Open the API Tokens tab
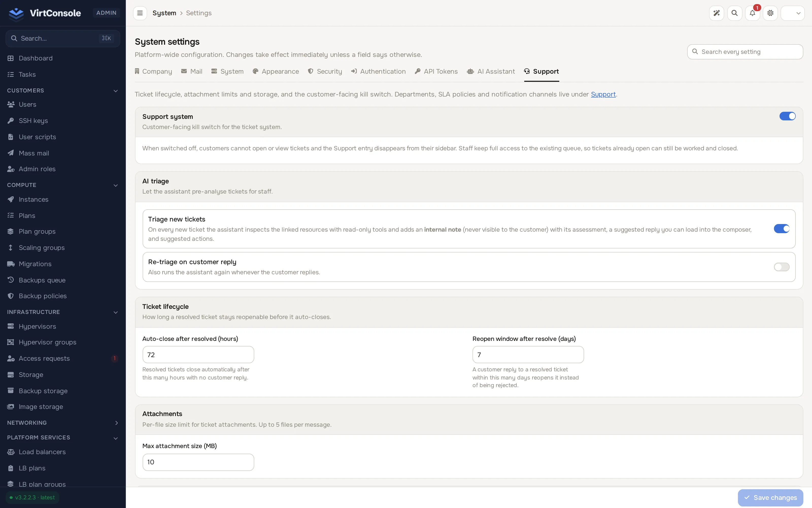Viewport: 812px width, 508px height. [x=436, y=72]
